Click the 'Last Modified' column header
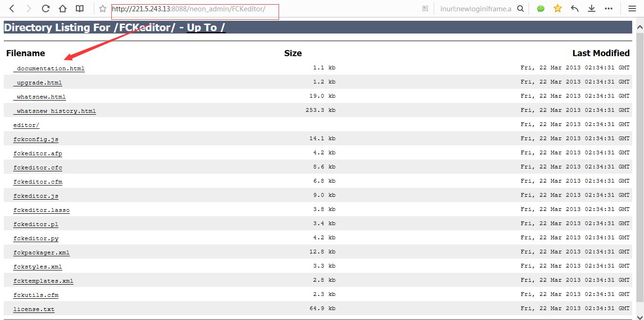Screen dimensions: 644x320 [x=601, y=53]
